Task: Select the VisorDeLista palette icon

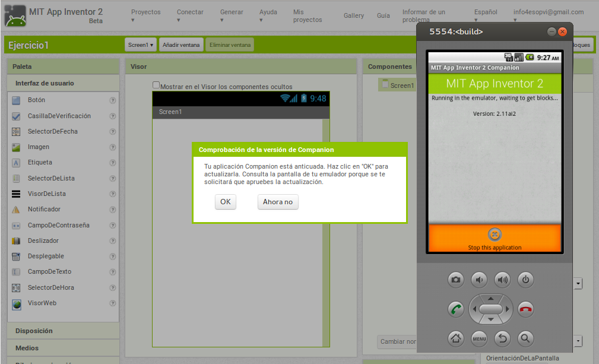Action: (16, 194)
